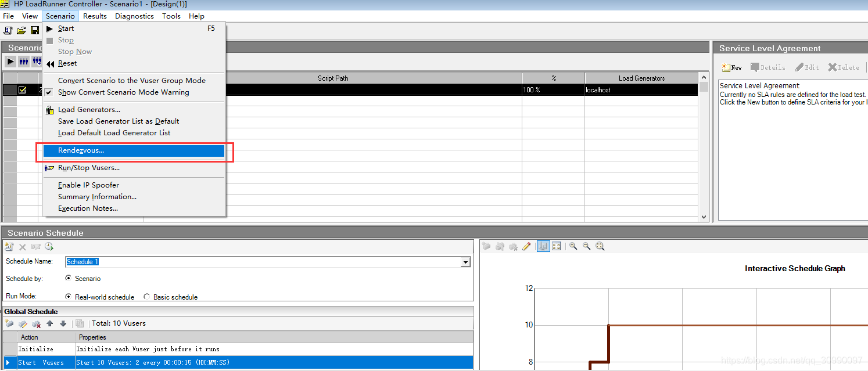868x371 pixels.
Task: Click the New Scenario toolbar icon
Action: click(x=8, y=30)
